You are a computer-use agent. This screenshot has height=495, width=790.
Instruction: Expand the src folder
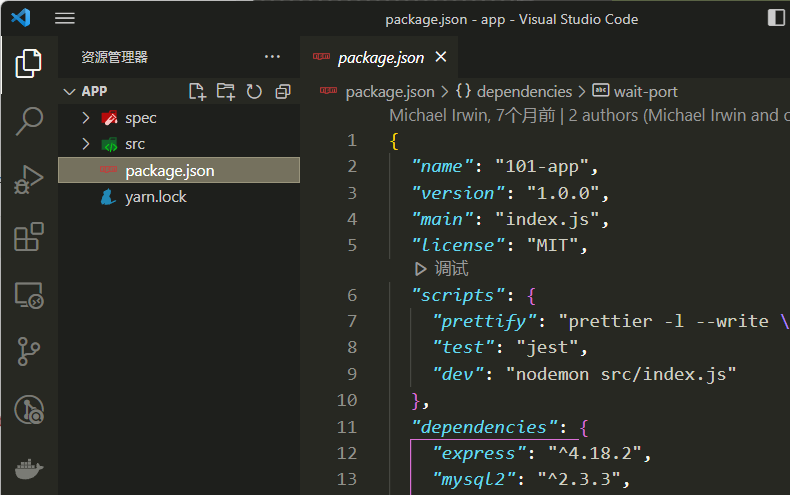tap(86, 144)
